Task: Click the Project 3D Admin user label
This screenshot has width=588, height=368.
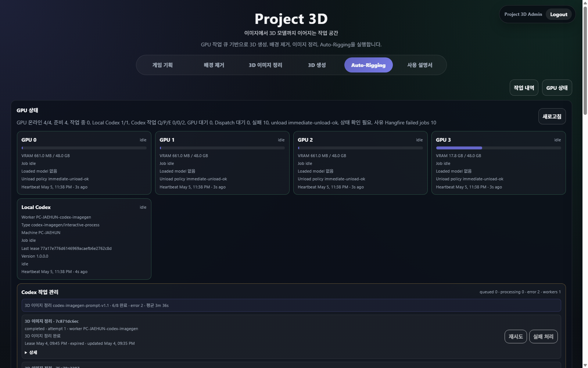Action: (523, 14)
